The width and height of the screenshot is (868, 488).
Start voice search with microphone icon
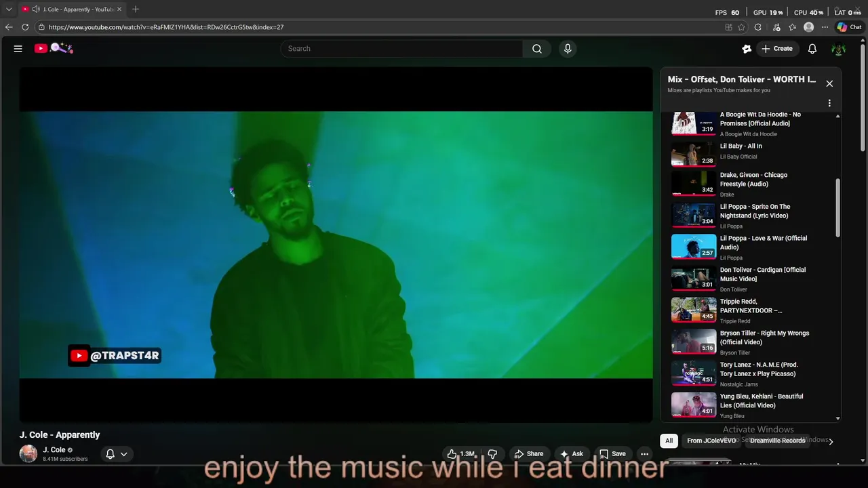[x=568, y=49]
